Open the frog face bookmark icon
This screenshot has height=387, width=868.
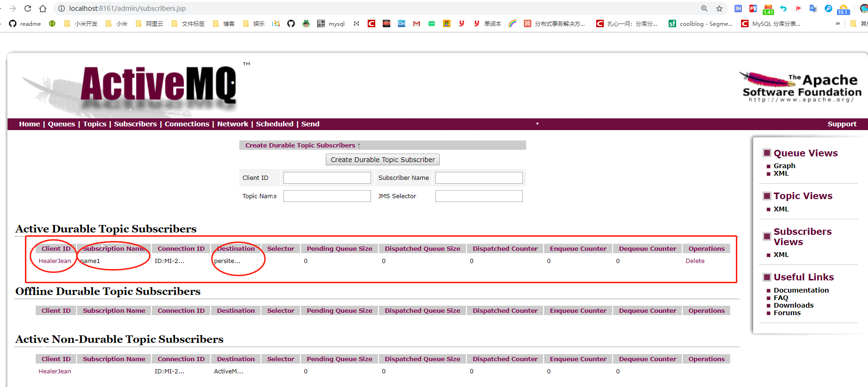click(306, 23)
